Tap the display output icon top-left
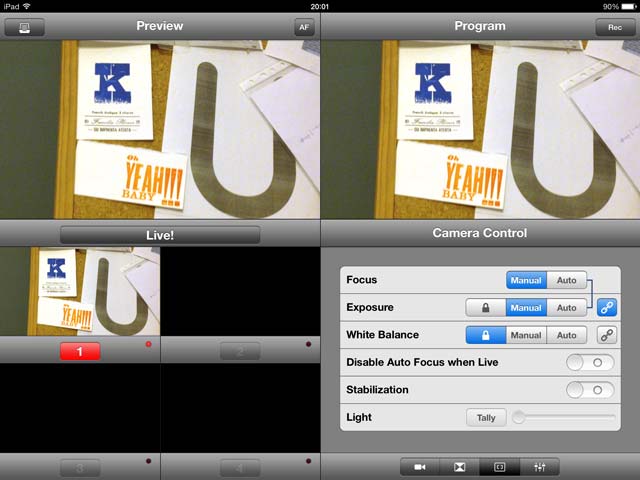 pos(23,28)
